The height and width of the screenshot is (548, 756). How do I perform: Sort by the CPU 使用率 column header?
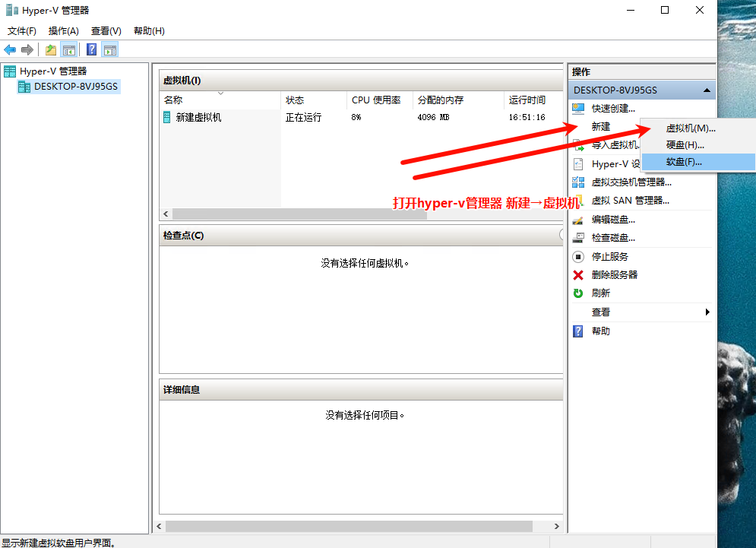[x=379, y=100]
